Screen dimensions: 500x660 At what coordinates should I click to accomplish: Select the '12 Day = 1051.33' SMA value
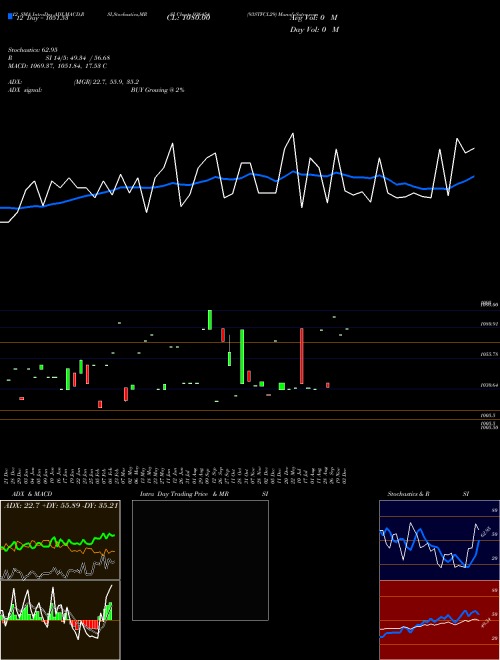point(42,18)
